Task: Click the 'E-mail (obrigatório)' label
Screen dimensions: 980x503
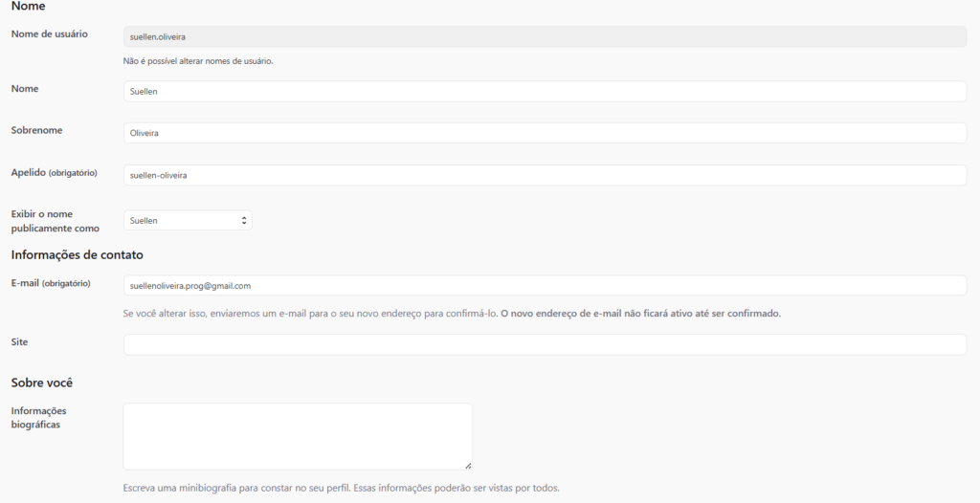Action: pos(51,283)
